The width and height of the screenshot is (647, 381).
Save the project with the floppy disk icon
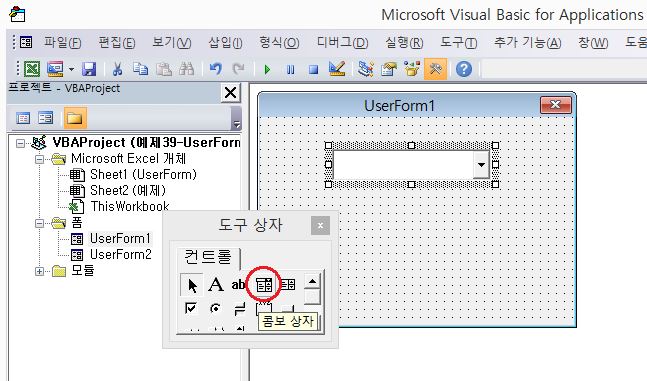pyautogui.click(x=89, y=69)
